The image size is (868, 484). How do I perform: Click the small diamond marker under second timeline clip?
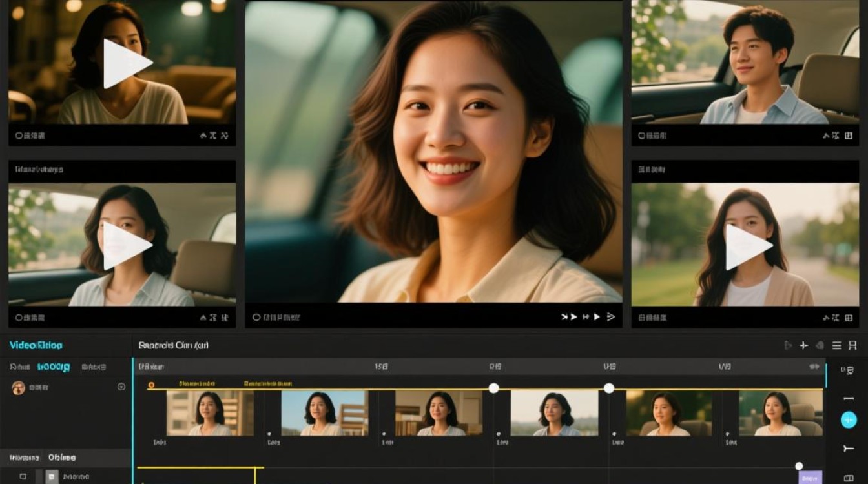point(269,434)
